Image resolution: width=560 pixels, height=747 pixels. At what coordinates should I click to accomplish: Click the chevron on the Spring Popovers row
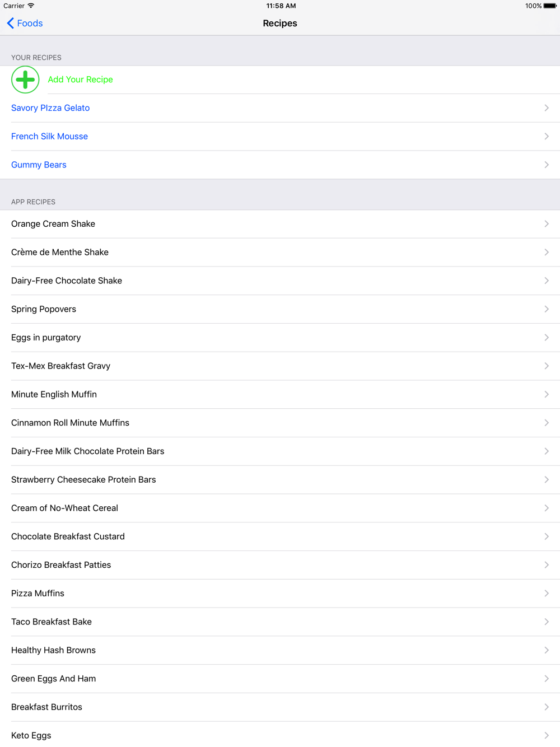point(547,309)
